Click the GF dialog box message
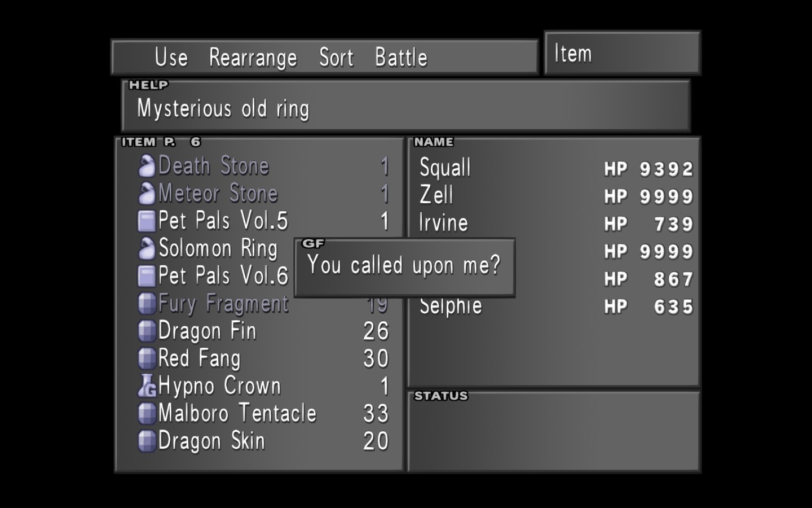The width and height of the screenshot is (812, 508). coord(404,265)
